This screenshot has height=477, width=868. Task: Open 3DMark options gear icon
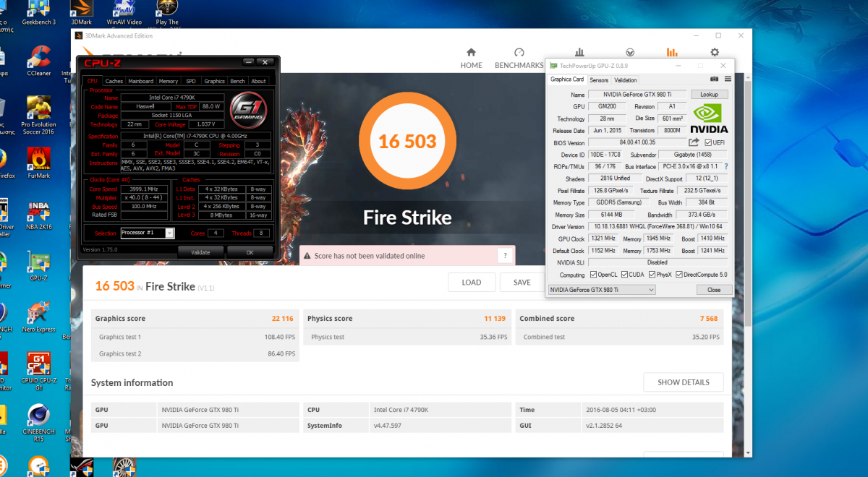coord(715,52)
